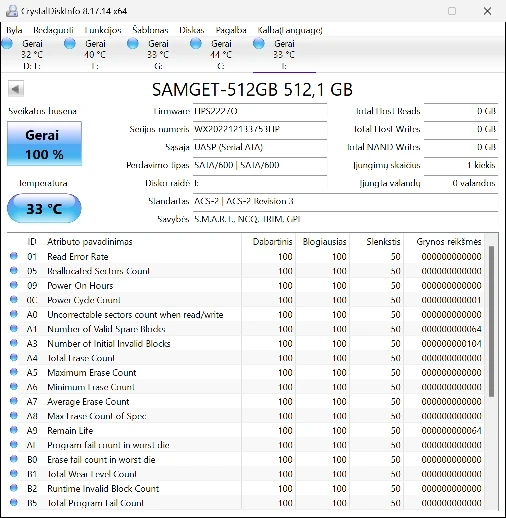
Task: Click the S.M.A.R.T. features field
Action: 346,219
